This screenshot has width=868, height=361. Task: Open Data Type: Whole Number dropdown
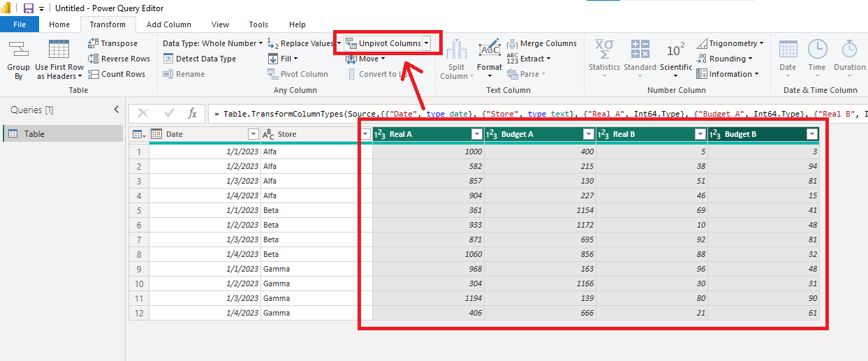coord(212,43)
